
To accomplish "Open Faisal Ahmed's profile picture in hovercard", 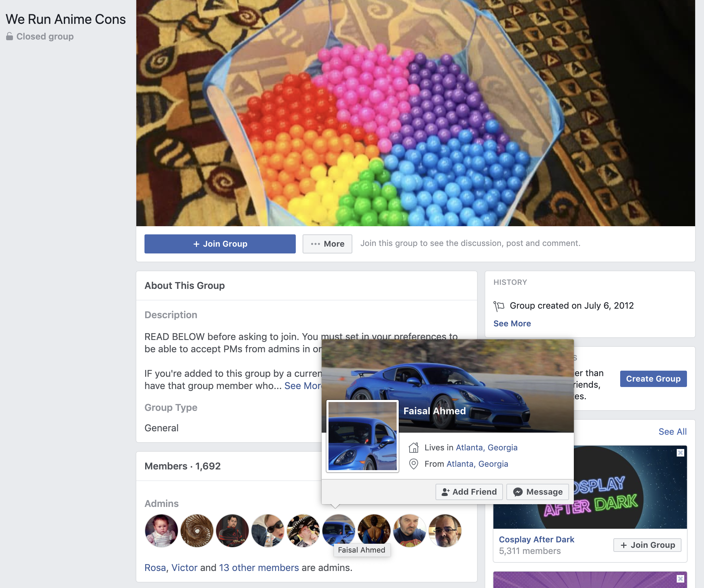I will tap(363, 436).
